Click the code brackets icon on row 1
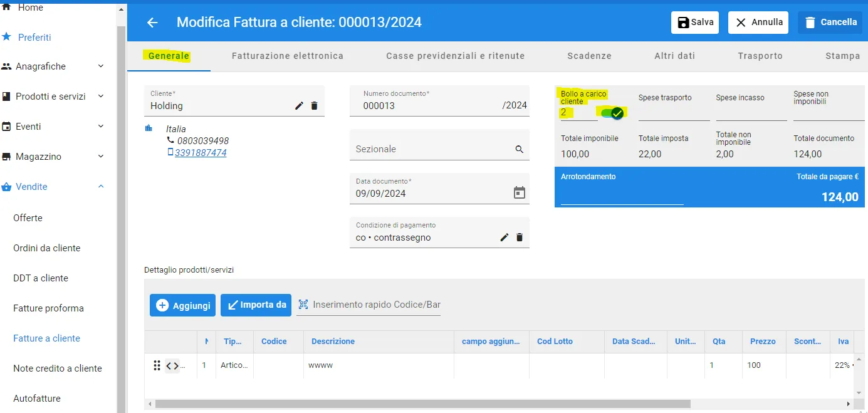Image resolution: width=868 pixels, height=413 pixels. click(172, 365)
